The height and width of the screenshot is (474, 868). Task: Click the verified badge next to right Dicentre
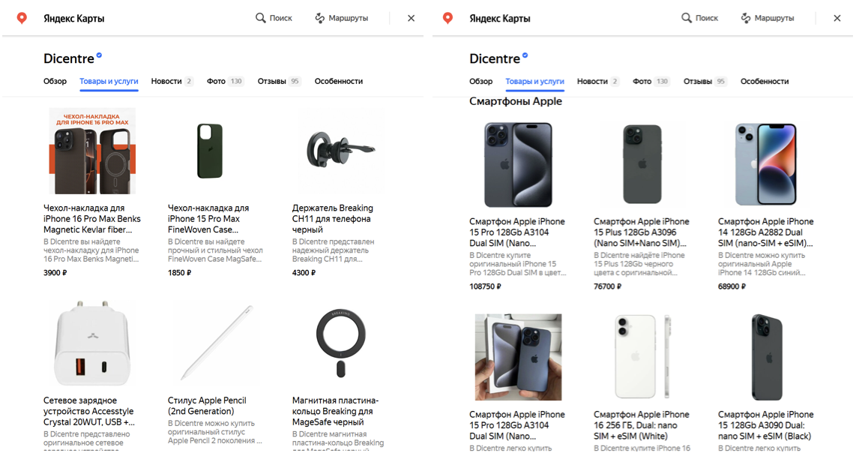click(525, 55)
